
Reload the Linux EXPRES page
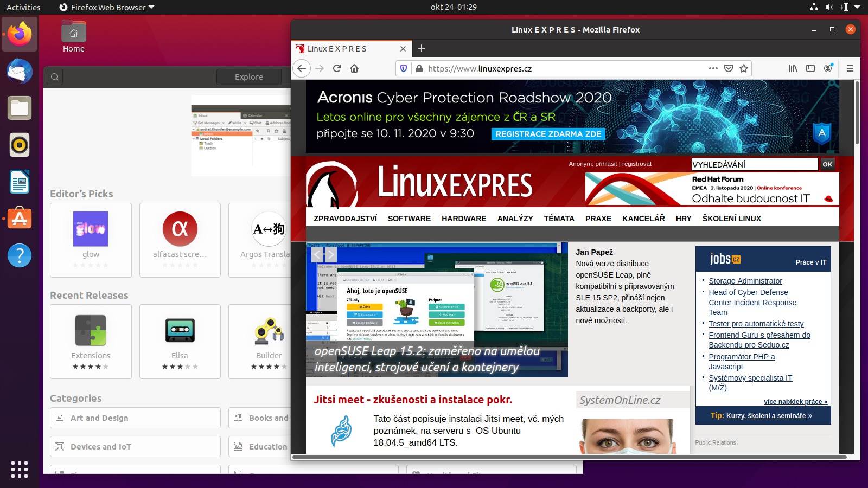[337, 68]
